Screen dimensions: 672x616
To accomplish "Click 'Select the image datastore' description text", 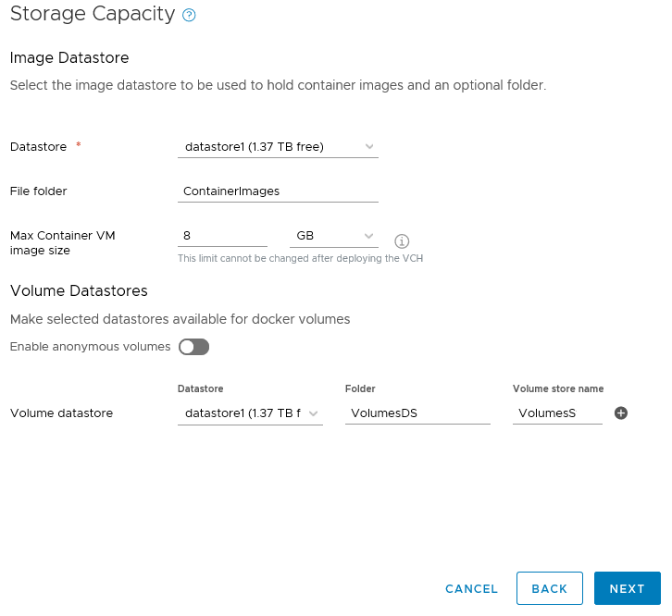I will (278, 85).
